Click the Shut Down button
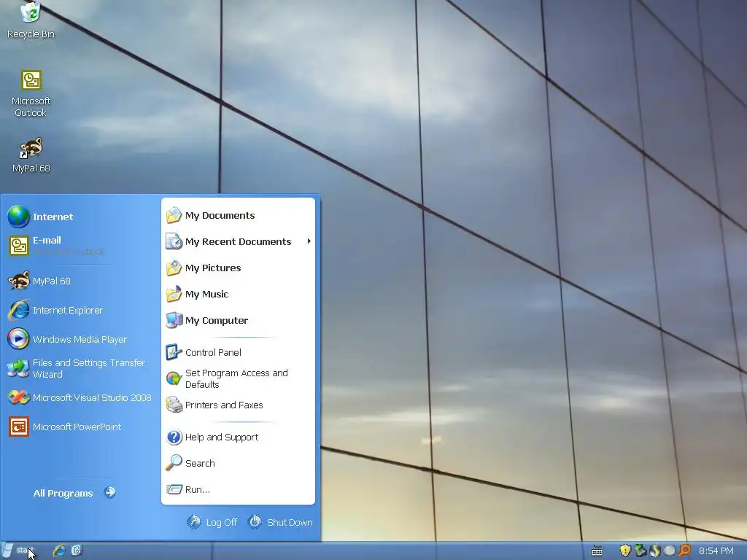Image resolution: width=747 pixels, height=560 pixels. click(x=280, y=522)
